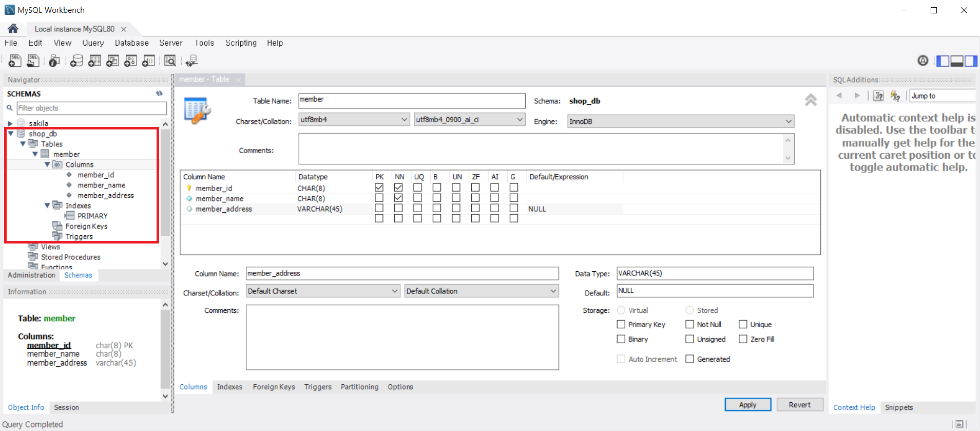
Task: Switch to the Administration tab
Action: [31, 275]
